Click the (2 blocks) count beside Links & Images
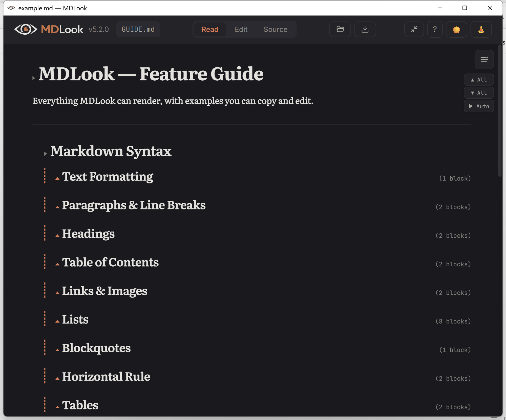The image size is (506, 420). [x=453, y=293]
